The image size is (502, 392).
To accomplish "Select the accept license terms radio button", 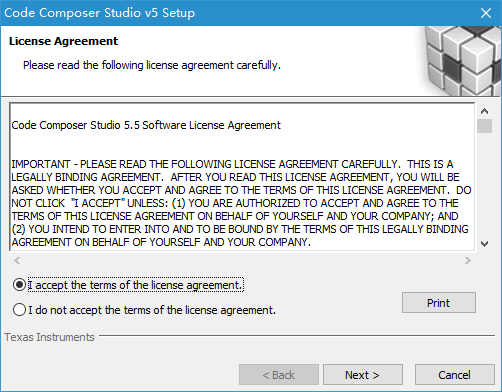I will pyautogui.click(x=19, y=285).
